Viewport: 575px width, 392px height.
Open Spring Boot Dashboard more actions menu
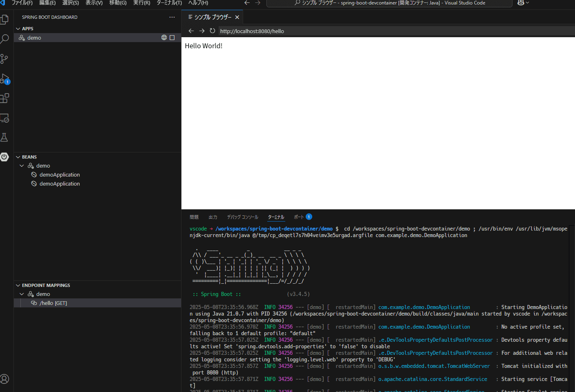[172, 17]
